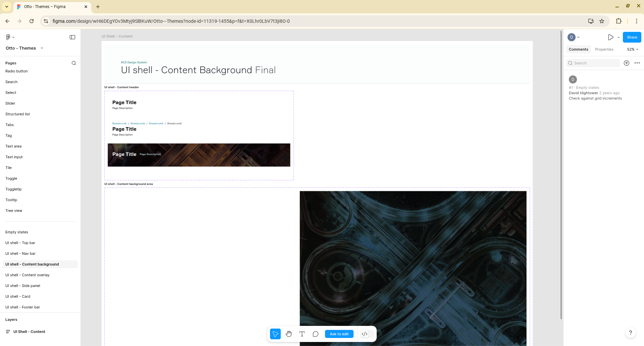
Task: Switch to the Properties tab
Action: coord(604,49)
